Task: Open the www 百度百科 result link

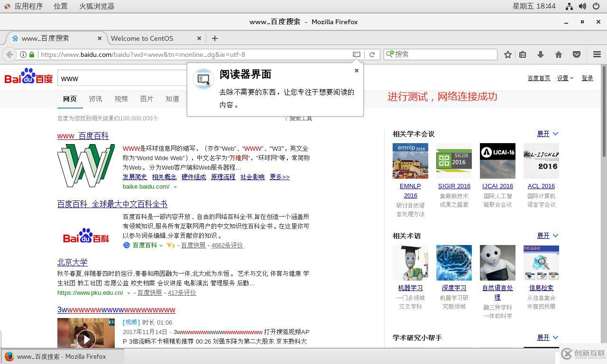Action: click(83, 136)
